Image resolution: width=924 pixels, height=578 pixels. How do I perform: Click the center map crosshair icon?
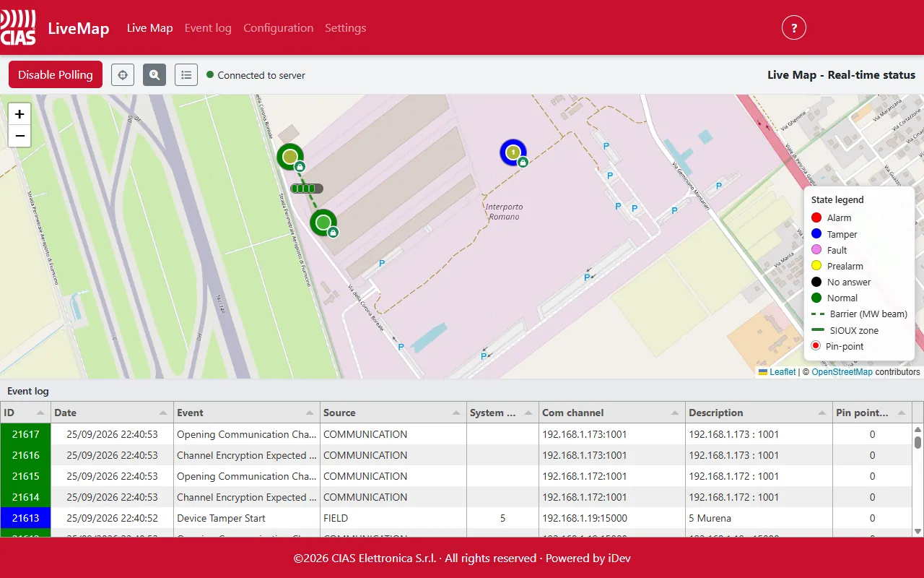pyautogui.click(x=123, y=74)
